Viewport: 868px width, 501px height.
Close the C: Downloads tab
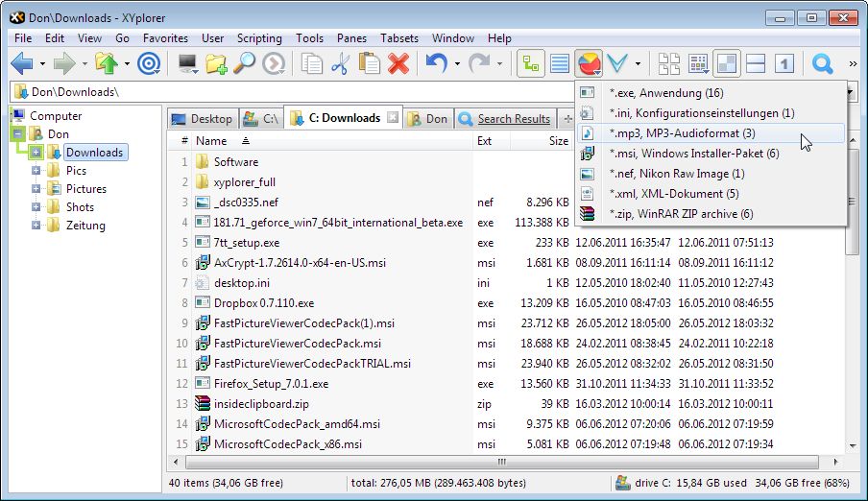pyautogui.click(x=393, y=117)
